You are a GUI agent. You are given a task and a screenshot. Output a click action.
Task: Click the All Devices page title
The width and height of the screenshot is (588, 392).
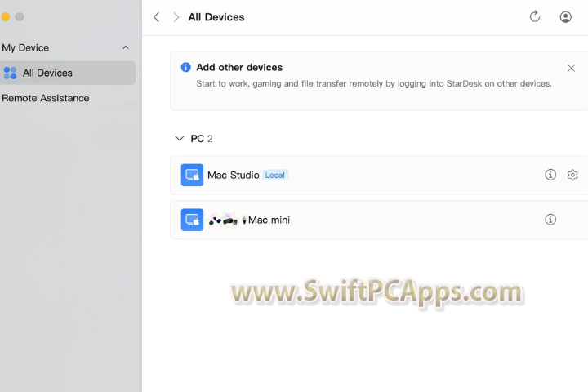(x=216, y=17)
